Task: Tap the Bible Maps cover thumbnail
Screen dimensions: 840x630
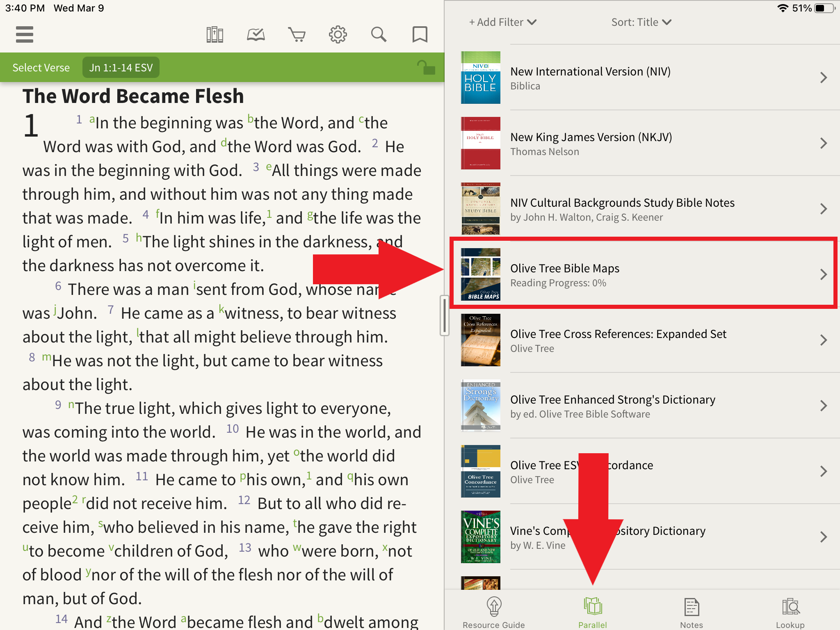Action: (x=480, y=274)
